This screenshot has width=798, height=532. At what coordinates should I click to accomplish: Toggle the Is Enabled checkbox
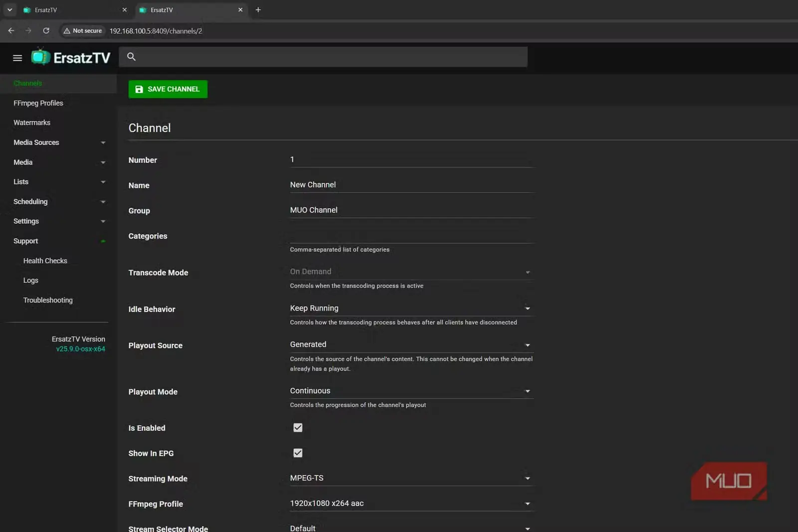[x=298, y=428]
